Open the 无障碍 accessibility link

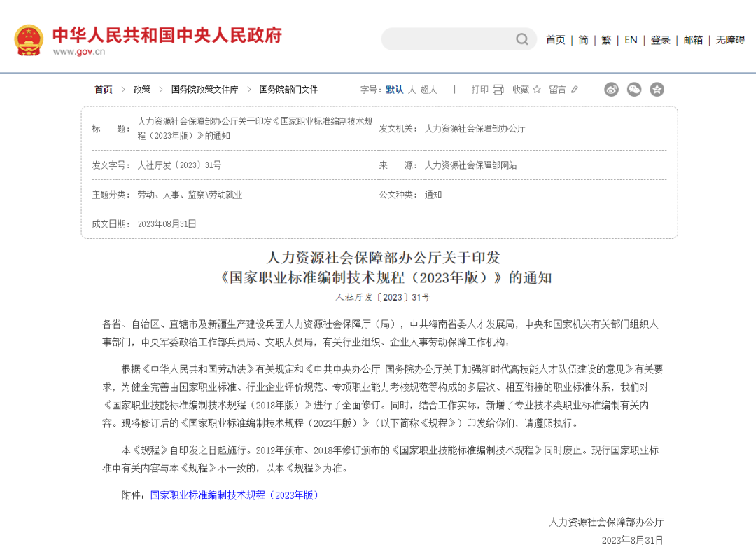(730, 40)
